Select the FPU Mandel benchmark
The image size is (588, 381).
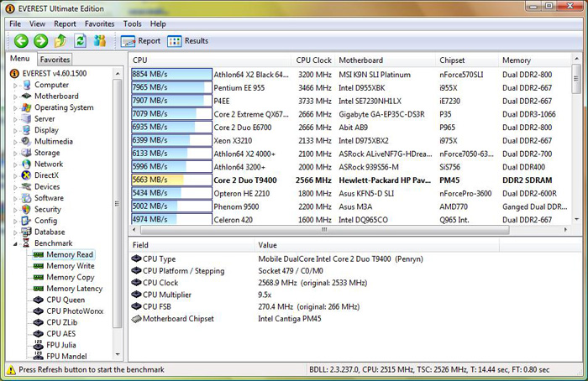tap(66, 357)
